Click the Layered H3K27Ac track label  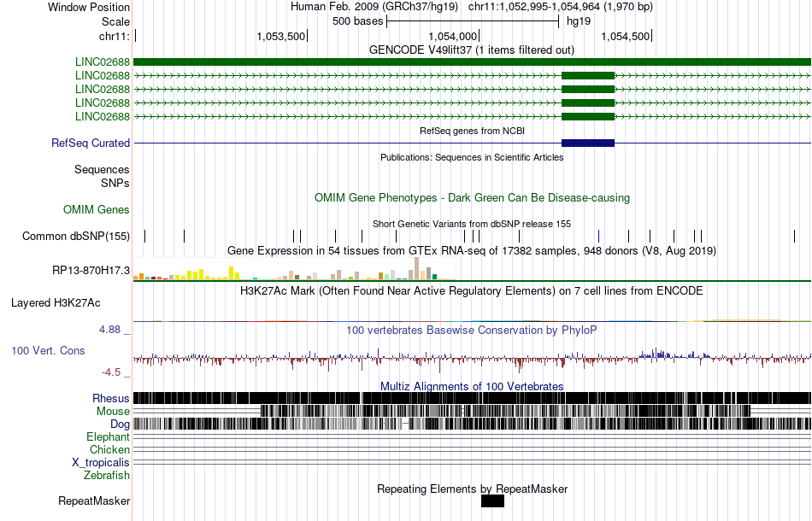(x=56, y=302)
